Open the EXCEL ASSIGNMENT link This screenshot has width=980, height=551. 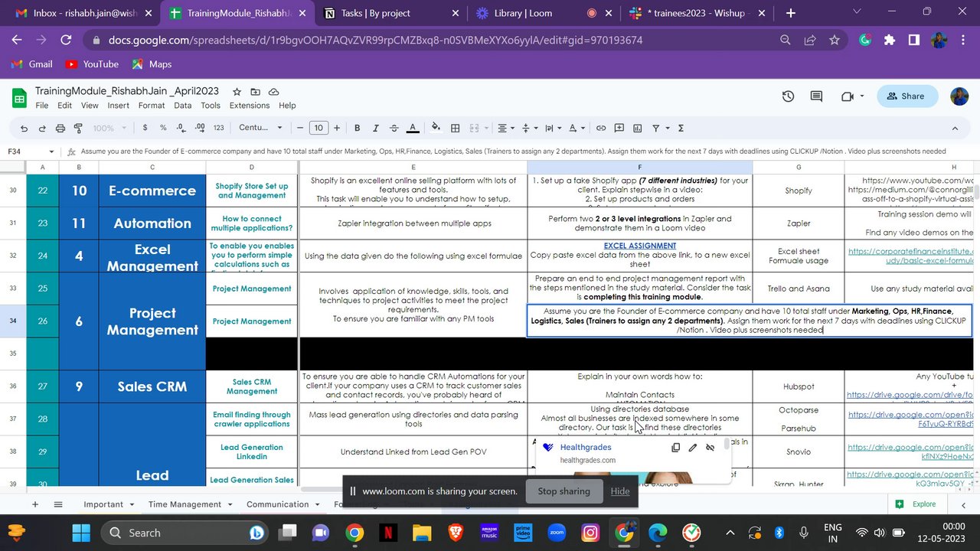640,246
